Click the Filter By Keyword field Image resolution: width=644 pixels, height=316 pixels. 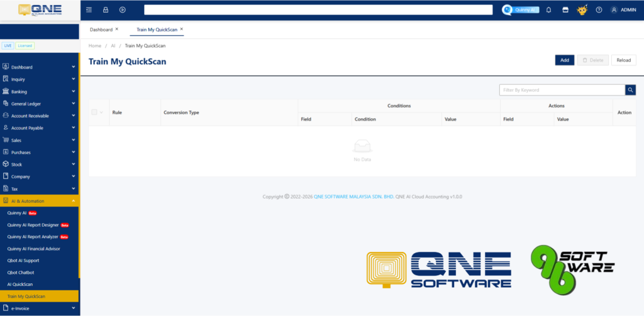click(x=562, y=90)
